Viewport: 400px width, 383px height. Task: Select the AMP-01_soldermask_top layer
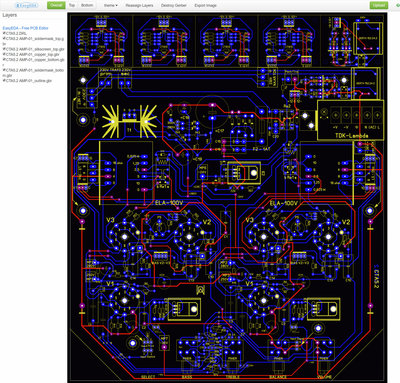pos(33,41)
